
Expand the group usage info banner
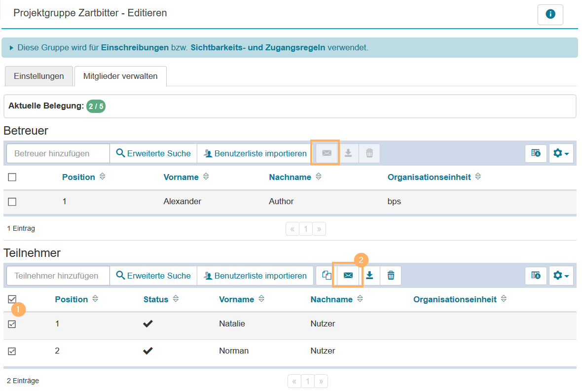[11, 48]
